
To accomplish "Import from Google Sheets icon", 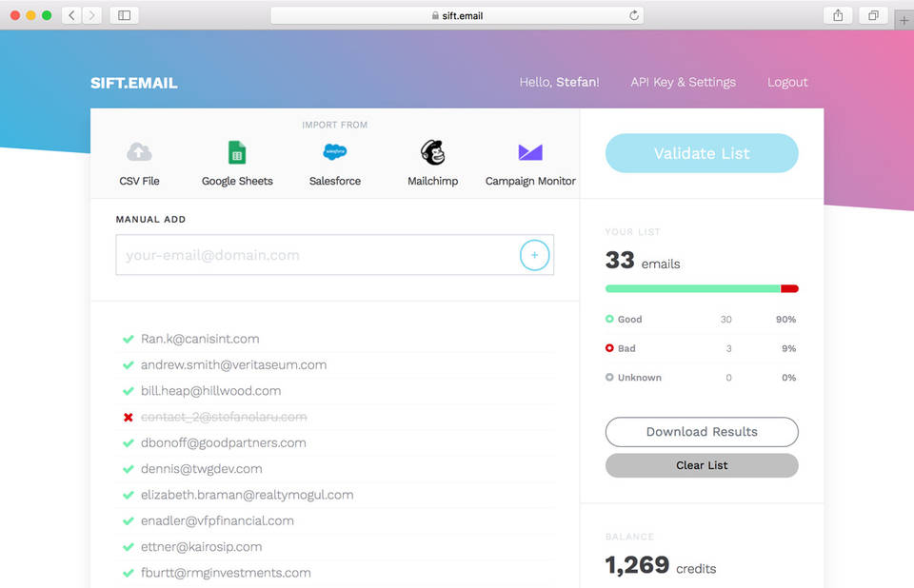I will (x=237, y=152).
